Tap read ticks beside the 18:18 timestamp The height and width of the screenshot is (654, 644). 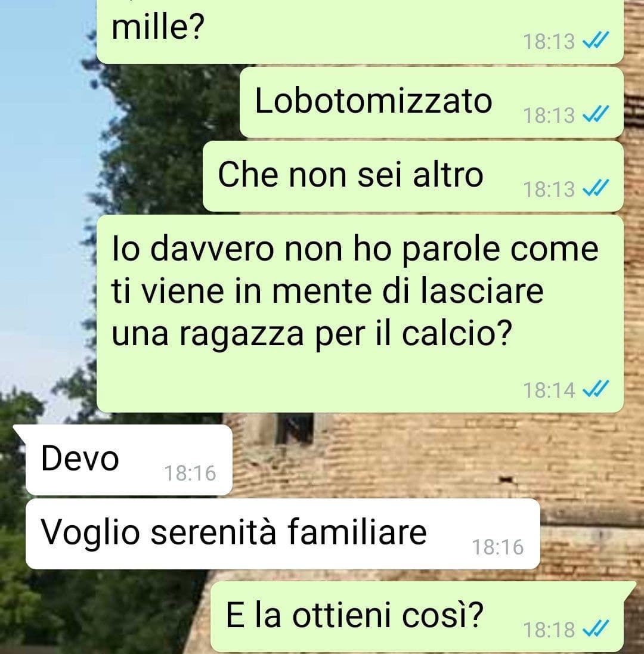tap(596, 628)
